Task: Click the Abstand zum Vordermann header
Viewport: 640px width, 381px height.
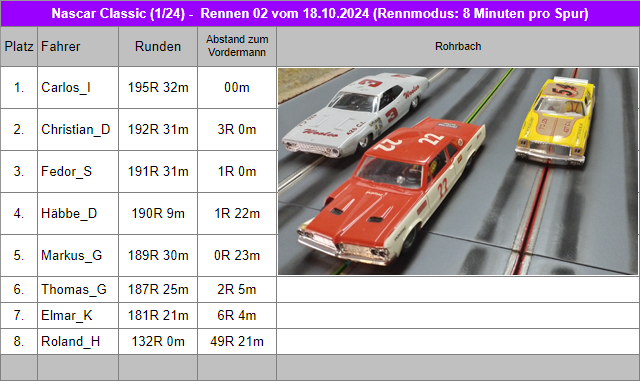Action: [237, 47]
